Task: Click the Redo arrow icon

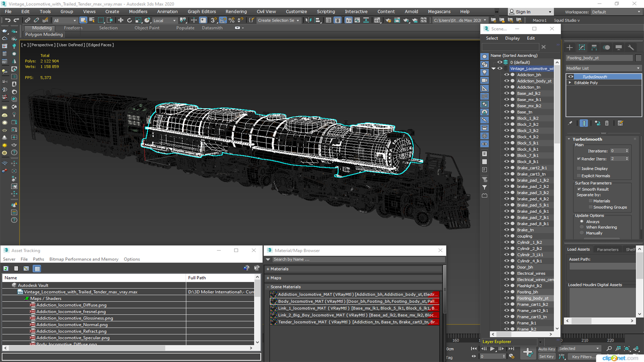Action: coord(16,20)
